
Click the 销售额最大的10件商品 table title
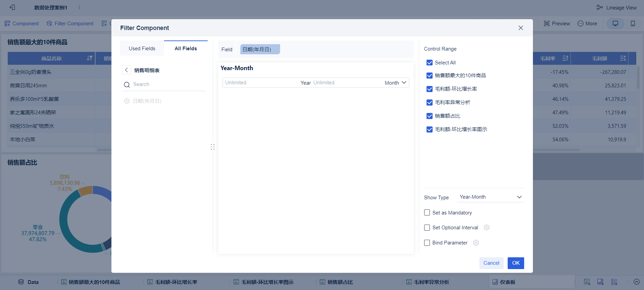click(37, 42)
